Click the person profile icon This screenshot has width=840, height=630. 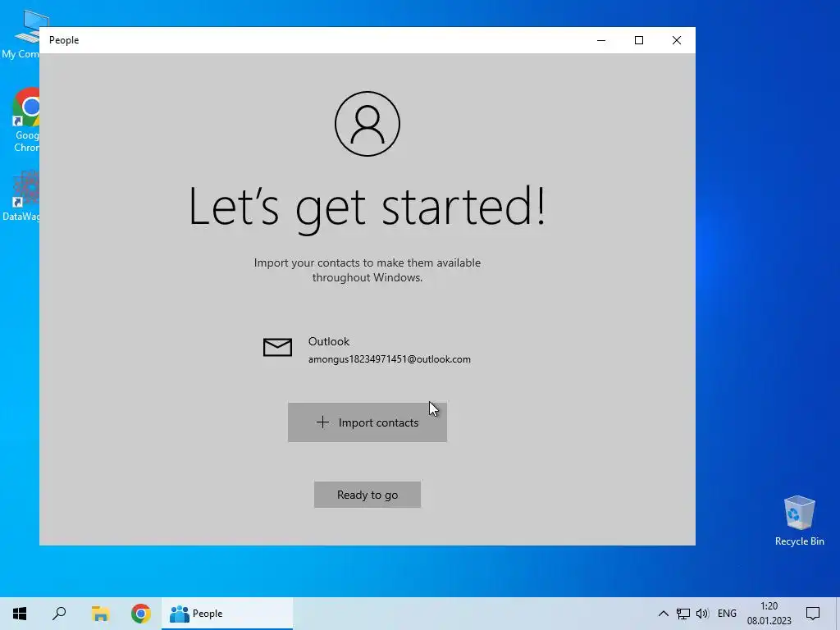367,124
